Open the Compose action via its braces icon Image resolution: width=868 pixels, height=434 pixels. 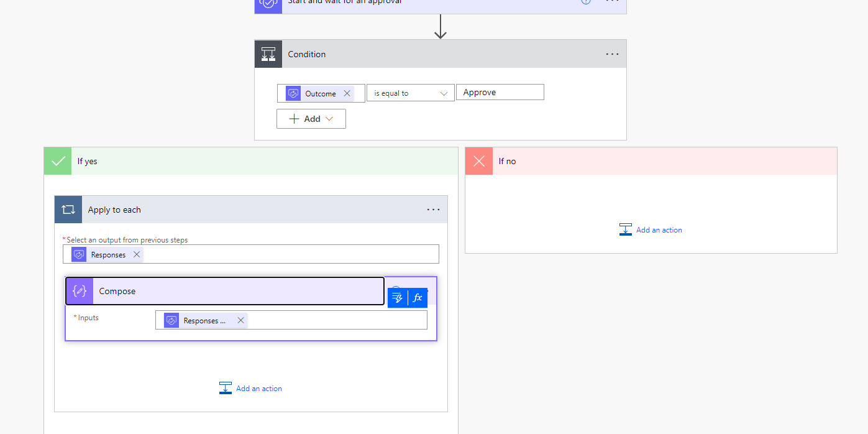[x=79, y=290]
